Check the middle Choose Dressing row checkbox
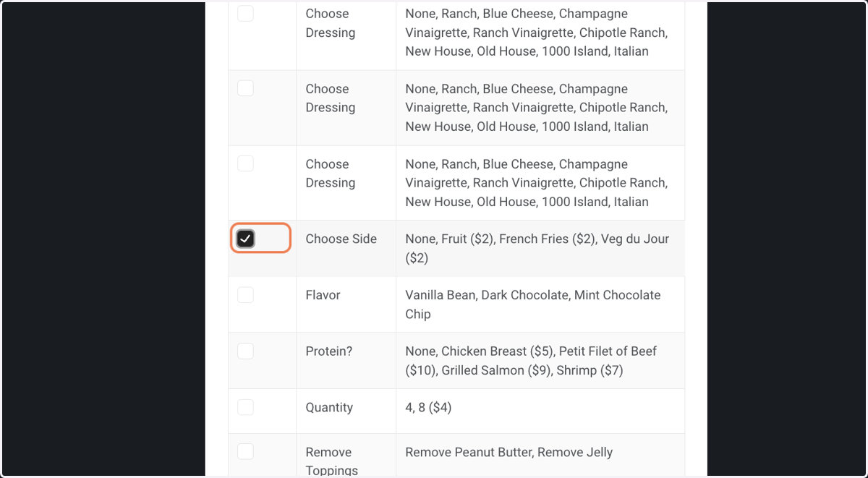The height and width of the screenshot is (478, 868). click(246, 88)
